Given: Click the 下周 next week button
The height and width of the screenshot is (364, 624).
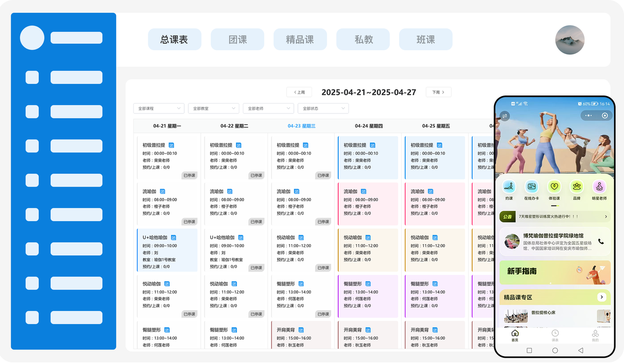Looking at the screenshot, I should (438, 92).
